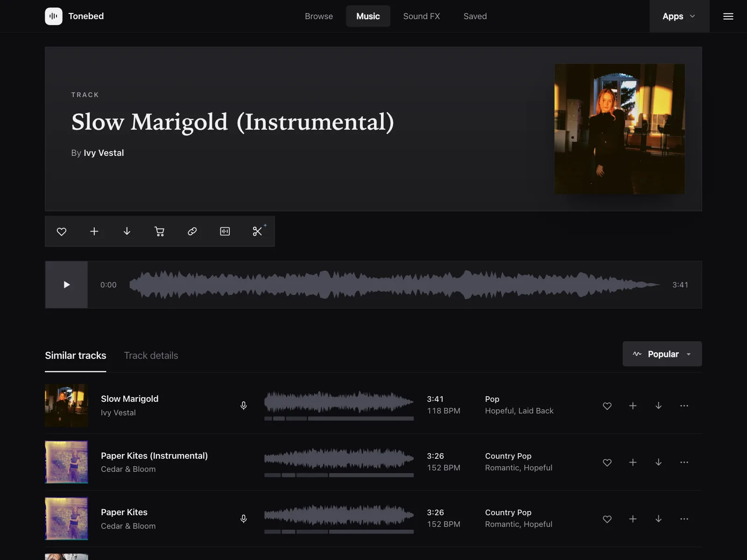Click the Tonebed brand name
This screenshot has height=560, width=747.
coord(86,16)
